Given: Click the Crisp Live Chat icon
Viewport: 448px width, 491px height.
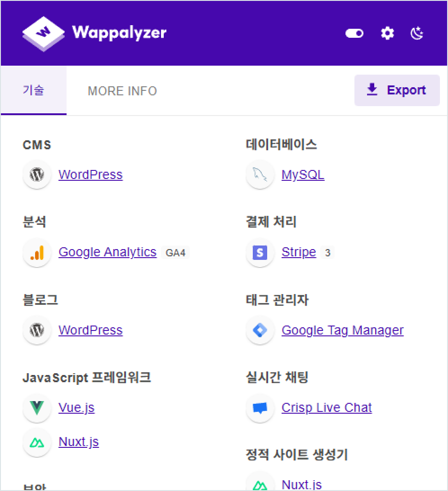Looking at the screenshot, I should point(260,408).
